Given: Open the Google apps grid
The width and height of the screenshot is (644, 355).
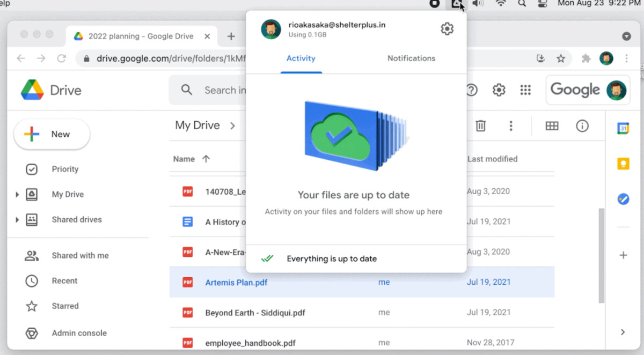Looking at the screenshot, I should (525, 90).
